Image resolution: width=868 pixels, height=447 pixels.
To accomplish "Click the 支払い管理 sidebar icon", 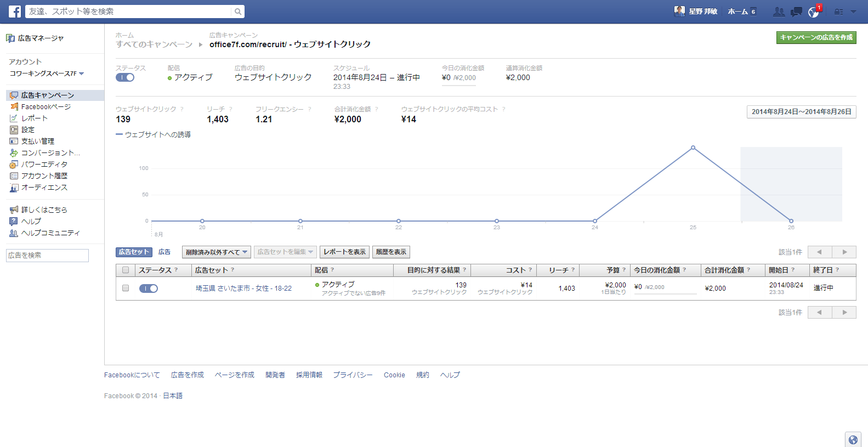I will click(x=14, y=142).
